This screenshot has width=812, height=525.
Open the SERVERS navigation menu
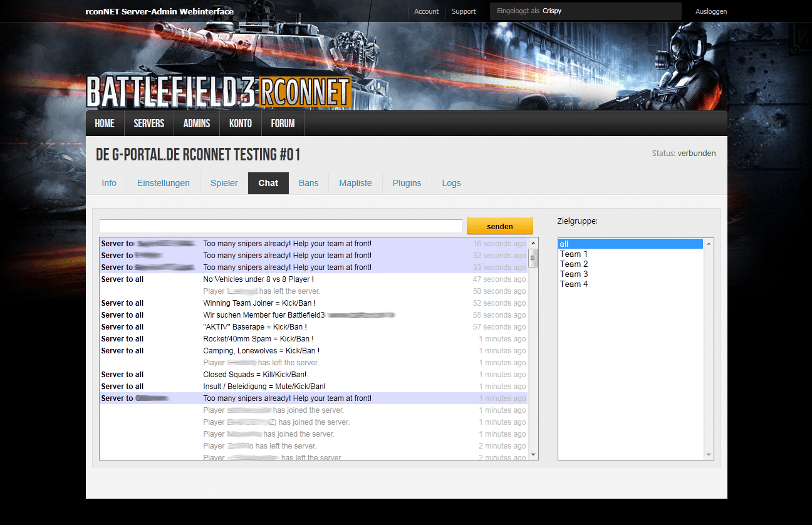[x=148, y=123]
